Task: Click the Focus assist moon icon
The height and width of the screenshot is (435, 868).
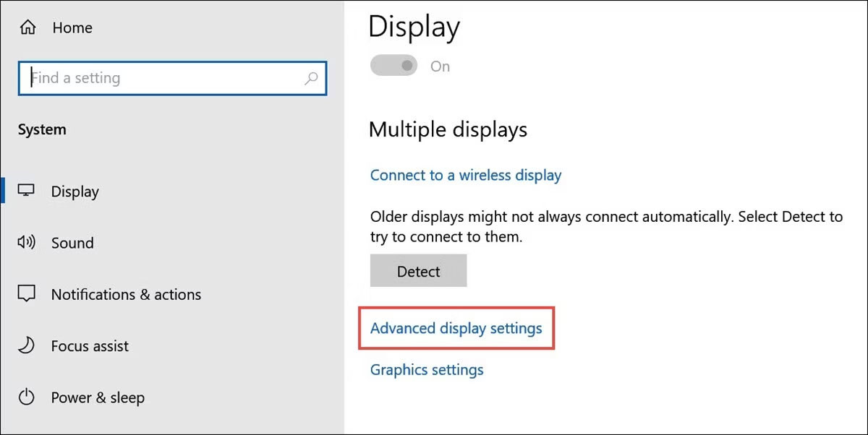Action: click(x=27, y=346)
